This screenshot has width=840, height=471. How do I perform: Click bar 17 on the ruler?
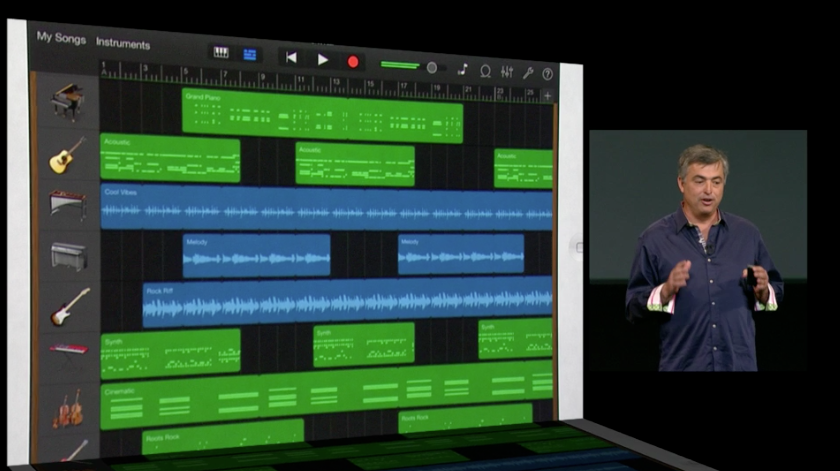click(x=403, y=86)
